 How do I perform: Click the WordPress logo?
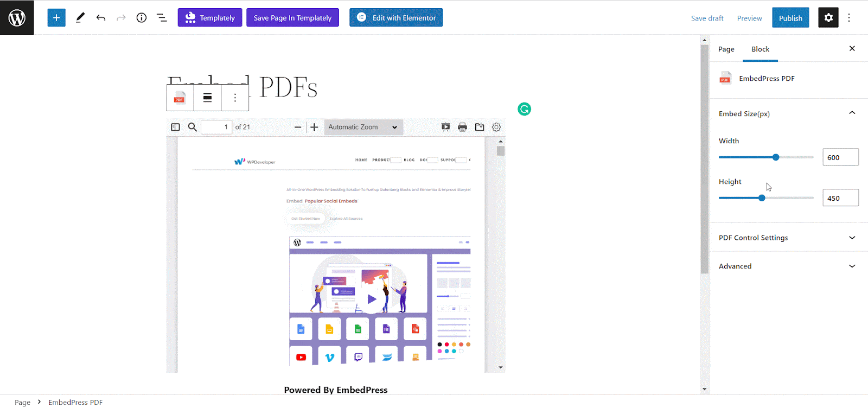pyautogui.click(x=17, y=17)
